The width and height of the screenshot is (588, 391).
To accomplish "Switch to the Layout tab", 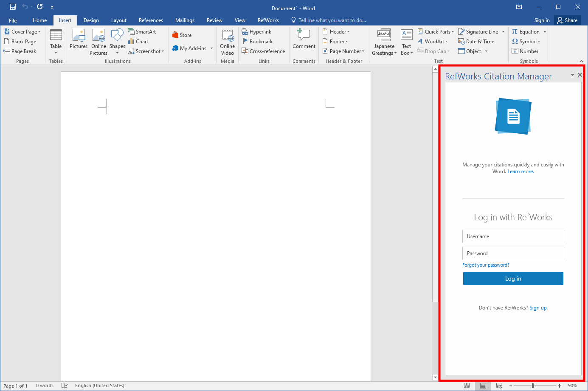I will [119, 20].
